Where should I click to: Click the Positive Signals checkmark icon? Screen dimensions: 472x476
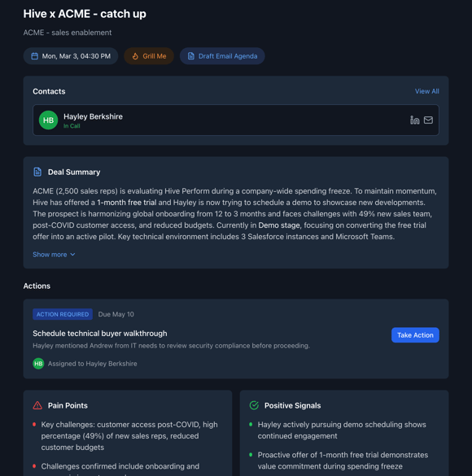coord(254,405)
